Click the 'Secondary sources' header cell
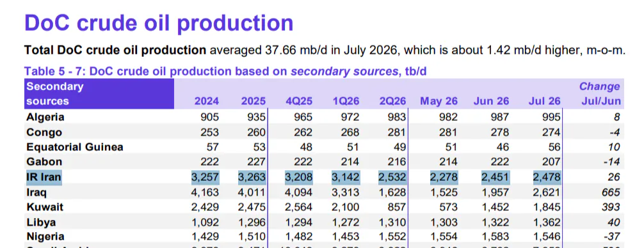 tap(99, 94)
